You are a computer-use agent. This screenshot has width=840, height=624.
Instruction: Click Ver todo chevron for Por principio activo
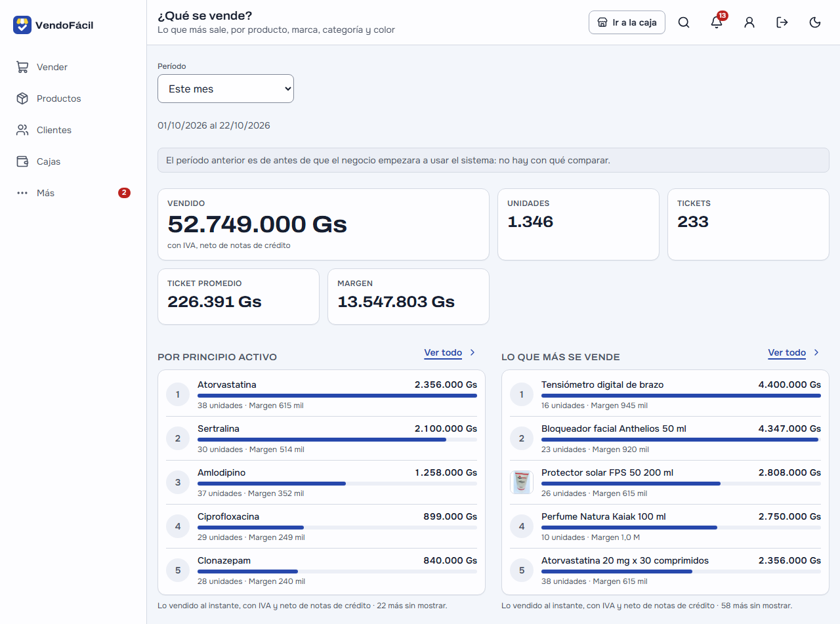tap(472, 352)
